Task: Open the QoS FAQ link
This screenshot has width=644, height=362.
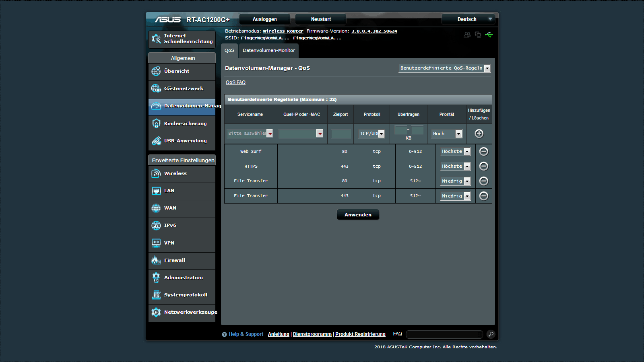Action: tap(235, 82)
